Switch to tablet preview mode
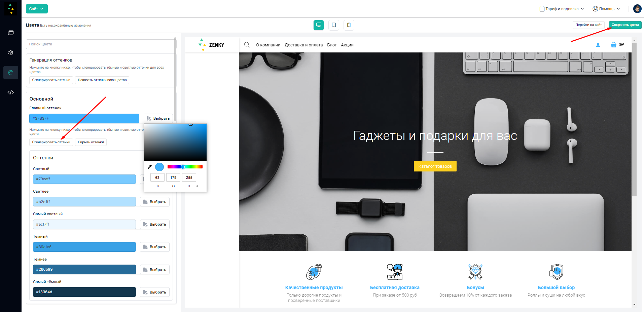 333,25
